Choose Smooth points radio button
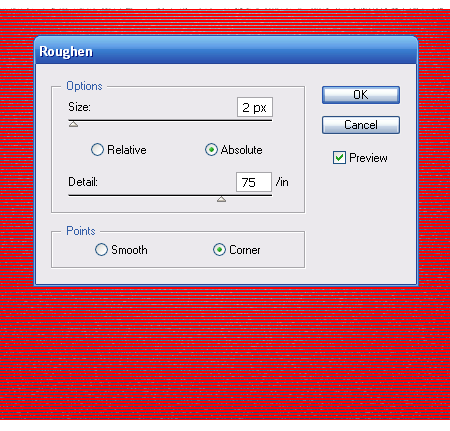The width and height of the screenshot is (450, 431). [101, 250]
